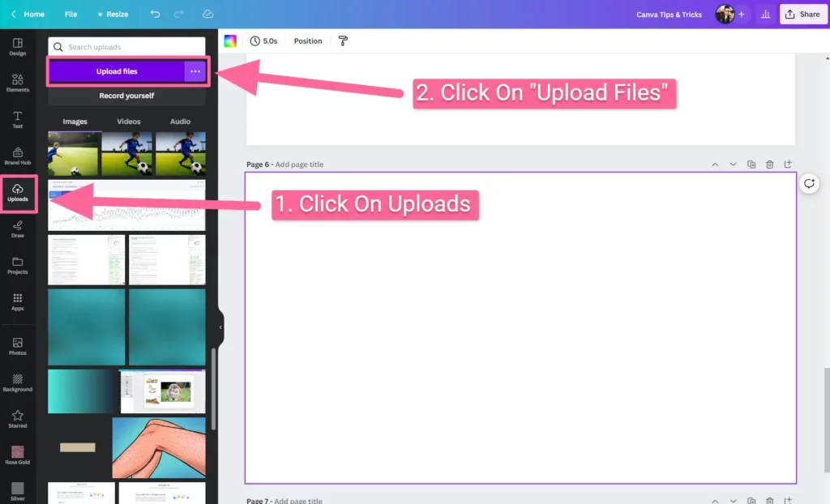The height and width of the screenshot is (504, 830).
Task: Move Page 6 up with chevron
Action: 715,164
